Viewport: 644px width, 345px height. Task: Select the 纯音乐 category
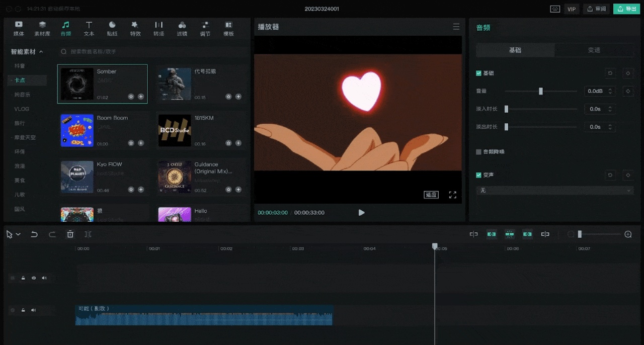[x=22, y=95]
